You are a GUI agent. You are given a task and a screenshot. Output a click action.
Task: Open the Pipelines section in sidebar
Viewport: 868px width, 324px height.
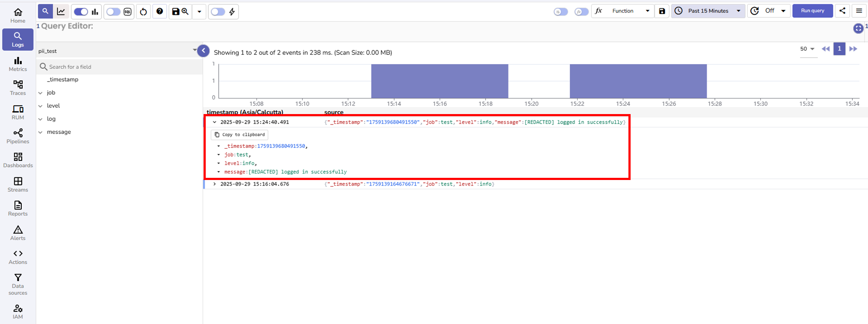coord(18,136)
